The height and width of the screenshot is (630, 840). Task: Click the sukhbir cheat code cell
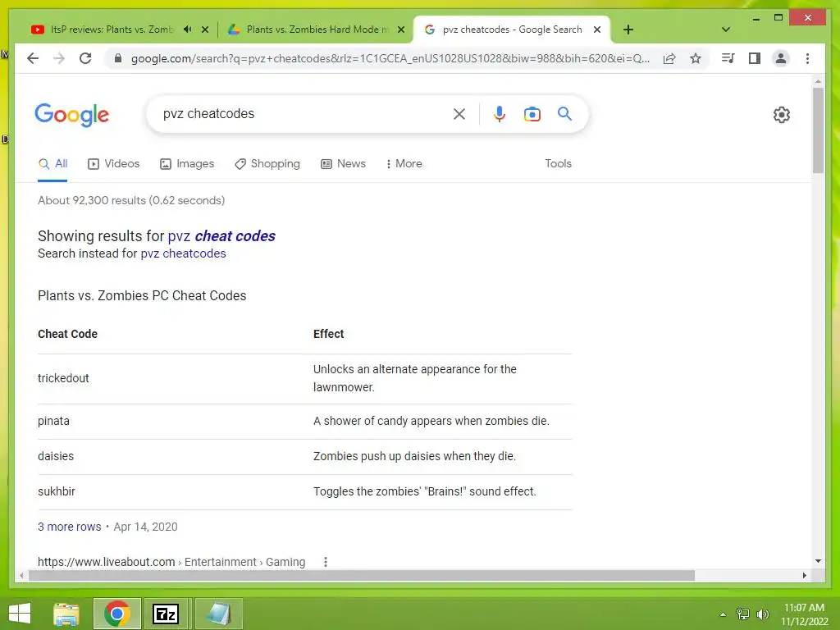coord(57,492)
